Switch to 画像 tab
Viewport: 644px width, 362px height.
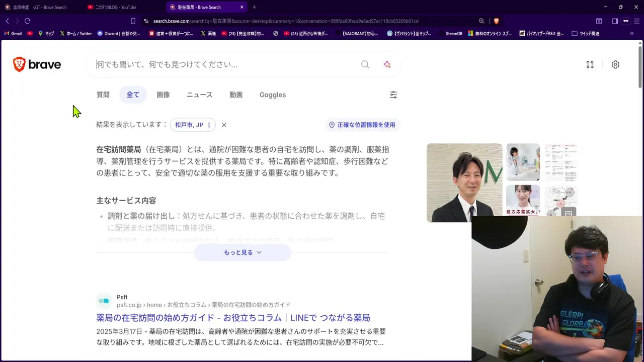pyautogui.click(x=163, y=95)
